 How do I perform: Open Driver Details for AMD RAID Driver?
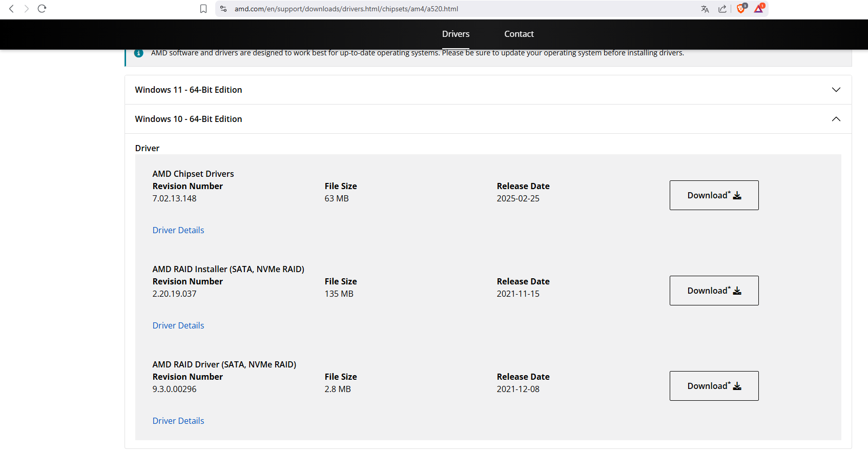tap(178, 421)
